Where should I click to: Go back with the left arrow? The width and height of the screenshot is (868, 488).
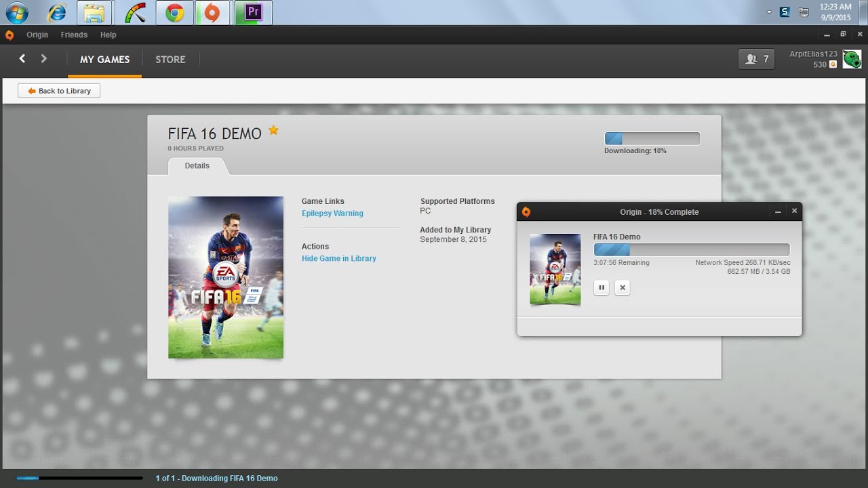click(x=22, y=59)
